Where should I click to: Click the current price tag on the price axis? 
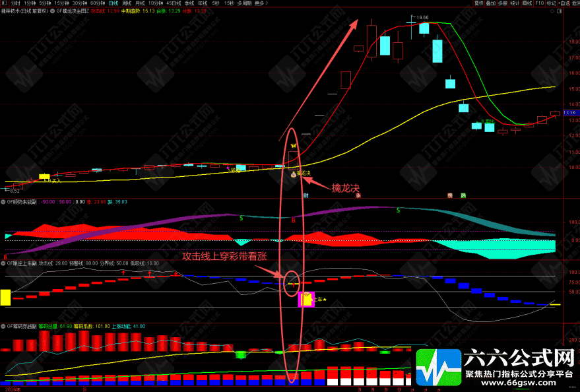tap(571, 112)
